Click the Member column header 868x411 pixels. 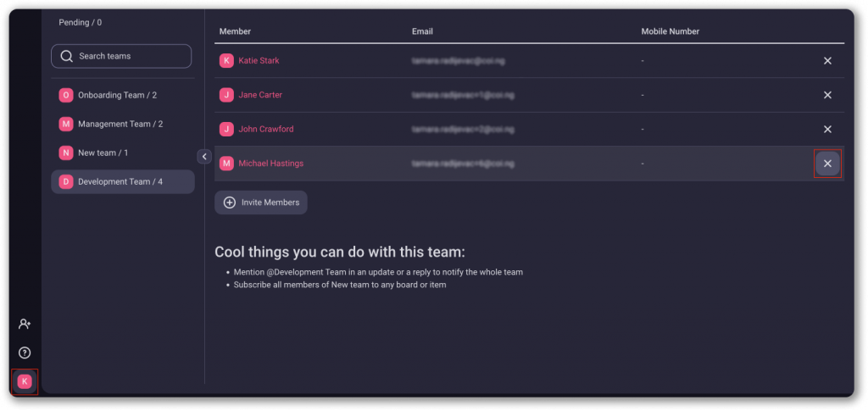click(x=235, y=32)
